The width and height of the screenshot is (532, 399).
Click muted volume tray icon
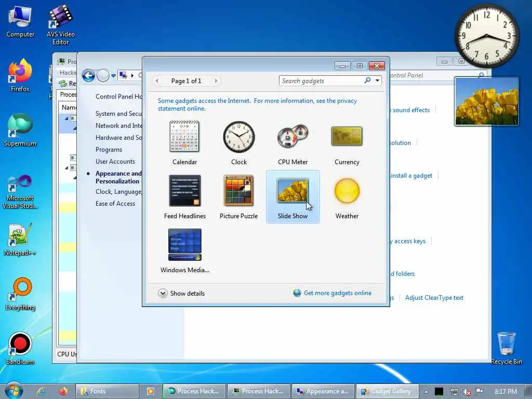[x=467, y=392]
